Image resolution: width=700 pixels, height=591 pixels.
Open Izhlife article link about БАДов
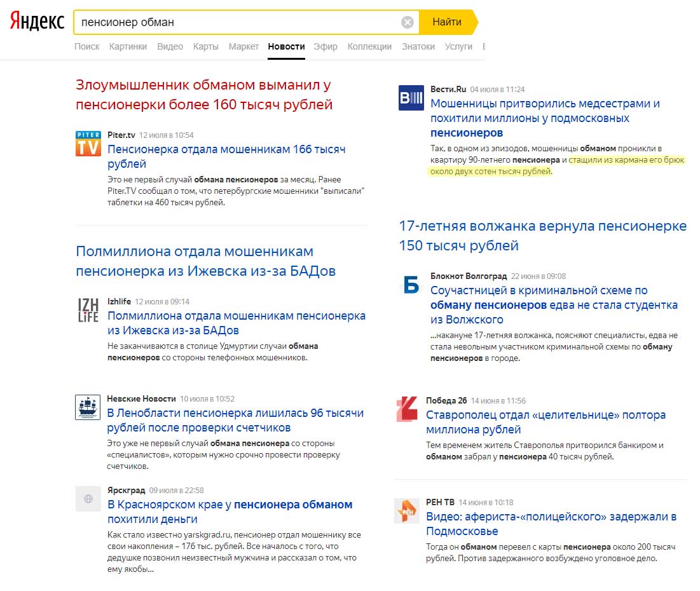click(x=236, y=323)
